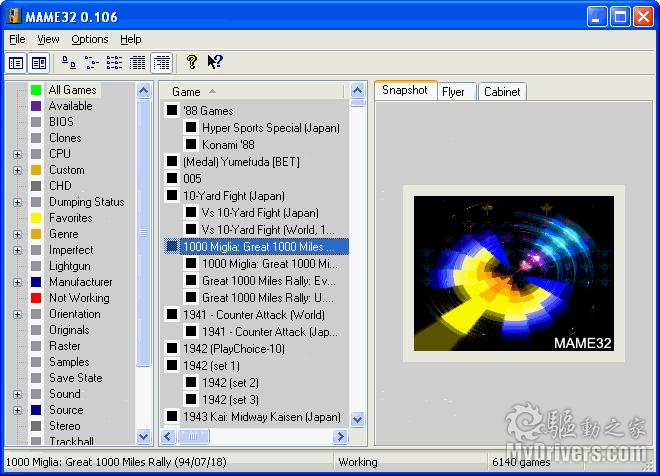Expand the Imperfect folder
This screenshot has width=660, height=476.
[x=17, y=250]
